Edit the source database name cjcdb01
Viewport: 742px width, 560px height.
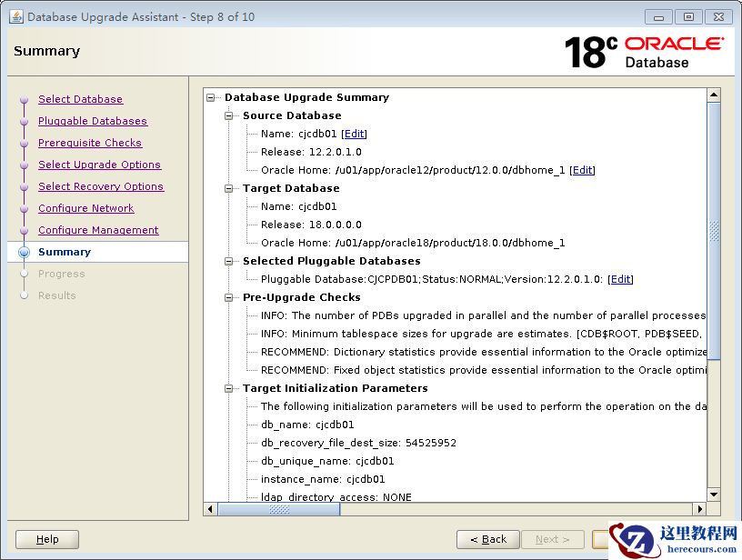coord(354,134)
